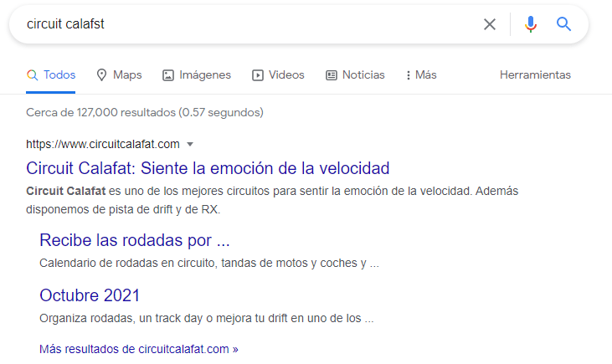Screen dimensions: 612x364
Task: Expand the dropdown arrow next to circuitcalafat.com URL
Action: (190, 145)
